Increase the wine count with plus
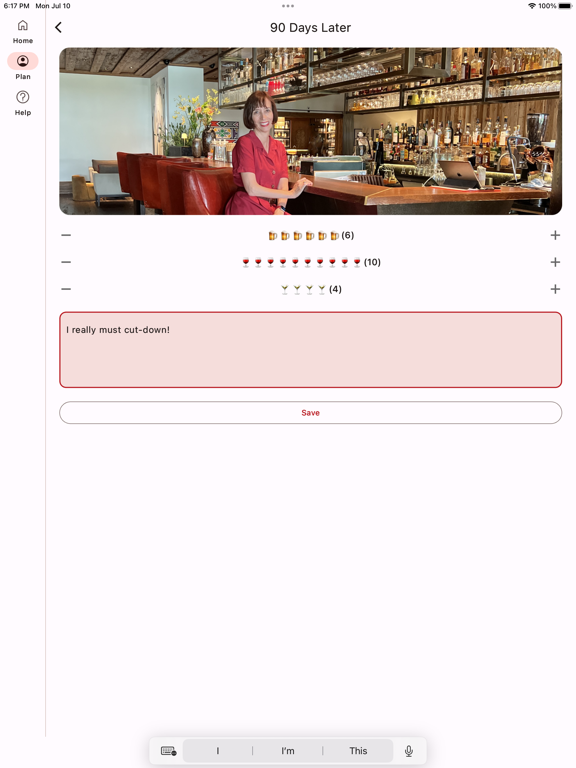 pyautogui.click(x=555, y=262)
